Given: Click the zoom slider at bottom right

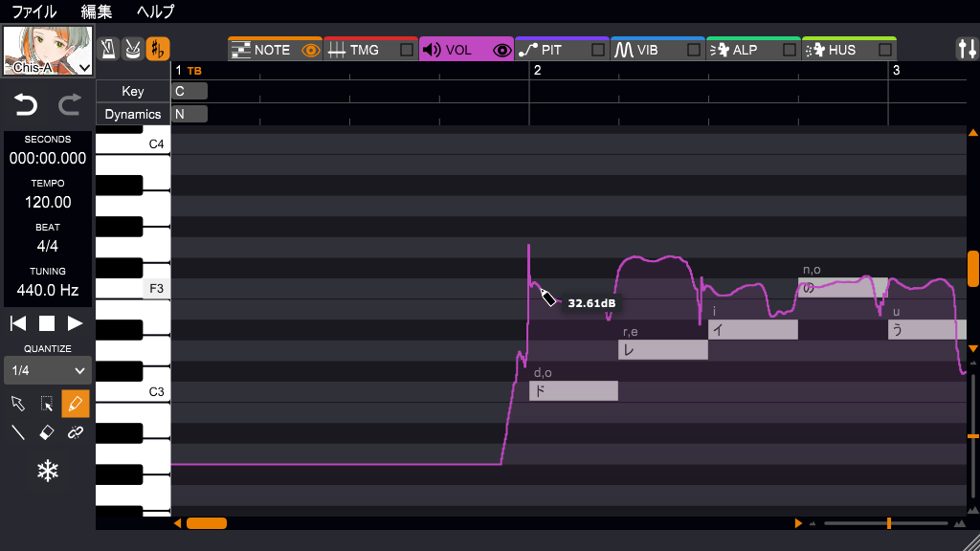Looking at the screenshot, I should click(x=888, y=522).
